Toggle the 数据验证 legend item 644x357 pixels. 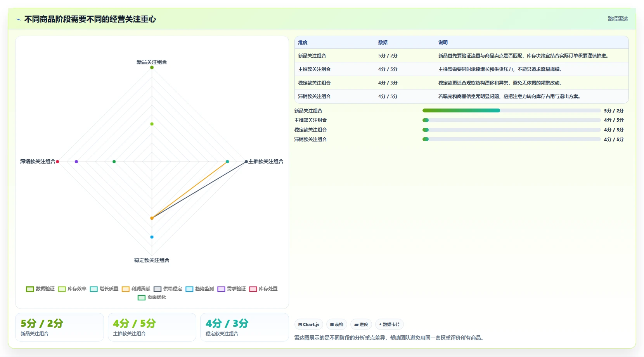40,289
